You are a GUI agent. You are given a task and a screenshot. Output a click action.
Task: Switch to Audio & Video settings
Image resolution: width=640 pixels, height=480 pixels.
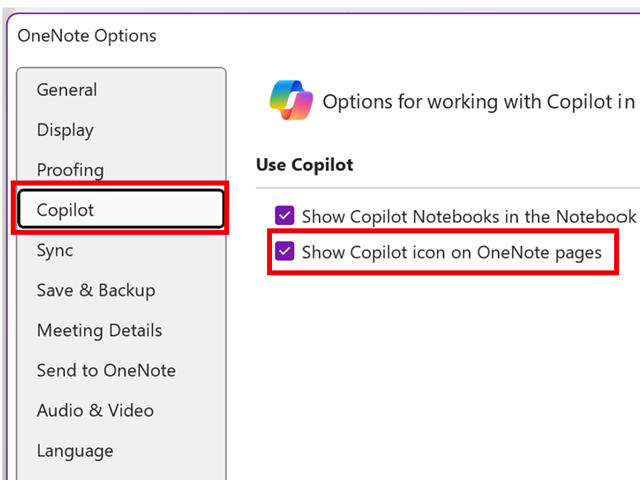pos(95,410)
